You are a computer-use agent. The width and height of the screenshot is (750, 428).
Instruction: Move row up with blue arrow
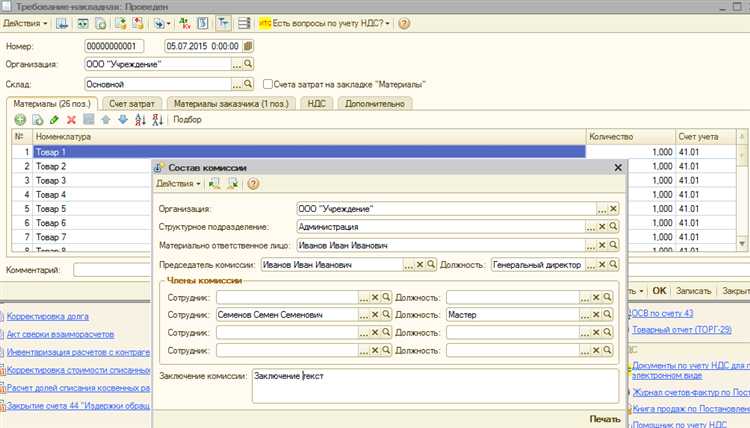tap(106, 120)
